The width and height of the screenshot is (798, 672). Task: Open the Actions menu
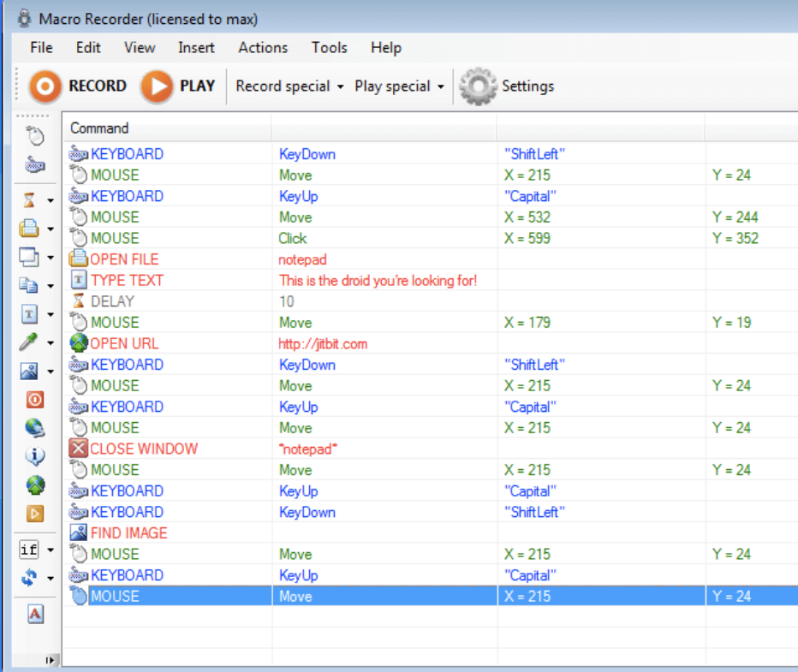pos(263,47)
